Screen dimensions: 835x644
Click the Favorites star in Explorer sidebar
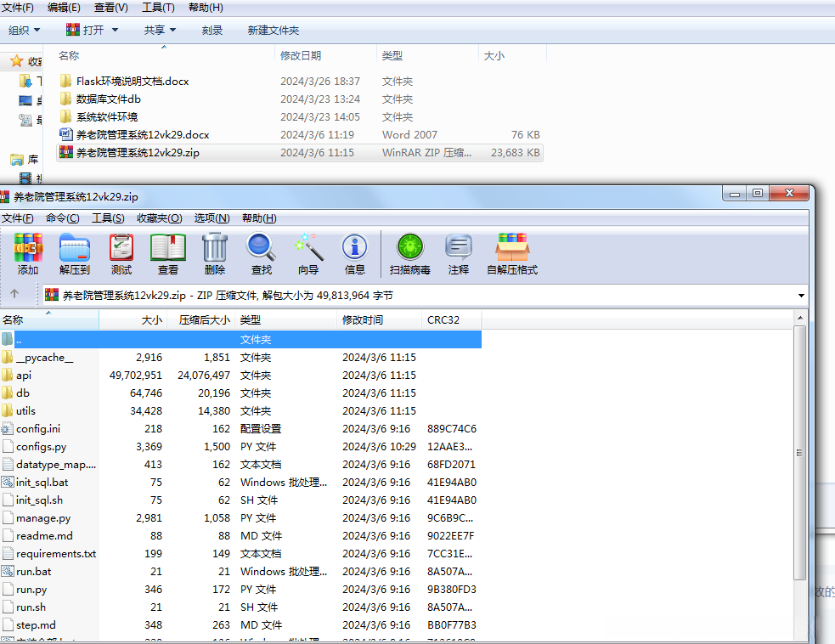pos(16,61)
